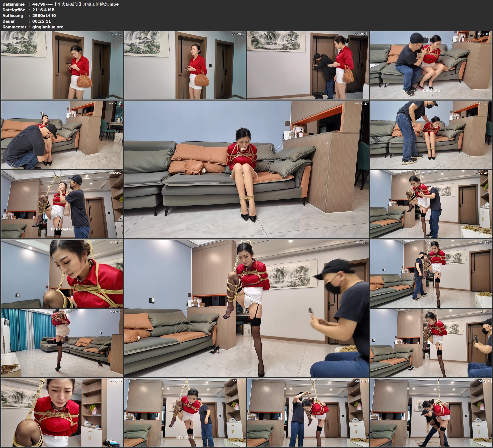The width and height of the screenshot is (493, 448).
Task: Select the large frame at 00:14:34
Action: pyautogui.click(x=246, y=308)
